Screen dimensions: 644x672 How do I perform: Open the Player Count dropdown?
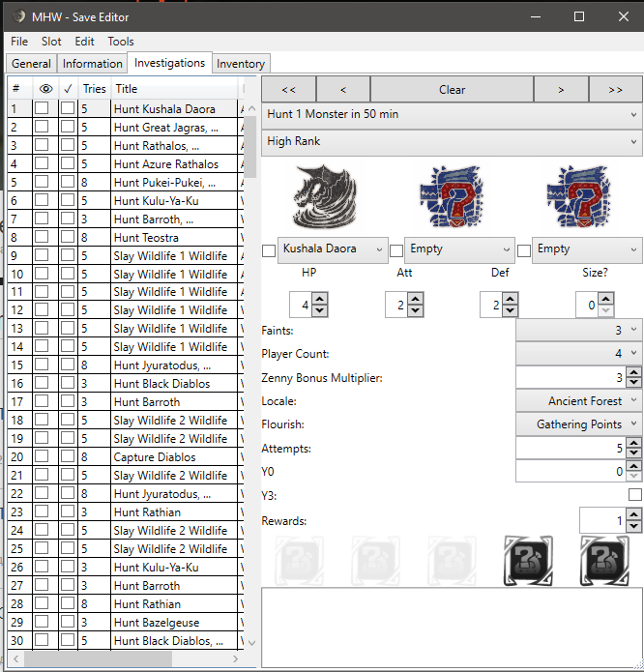point(579,353)
